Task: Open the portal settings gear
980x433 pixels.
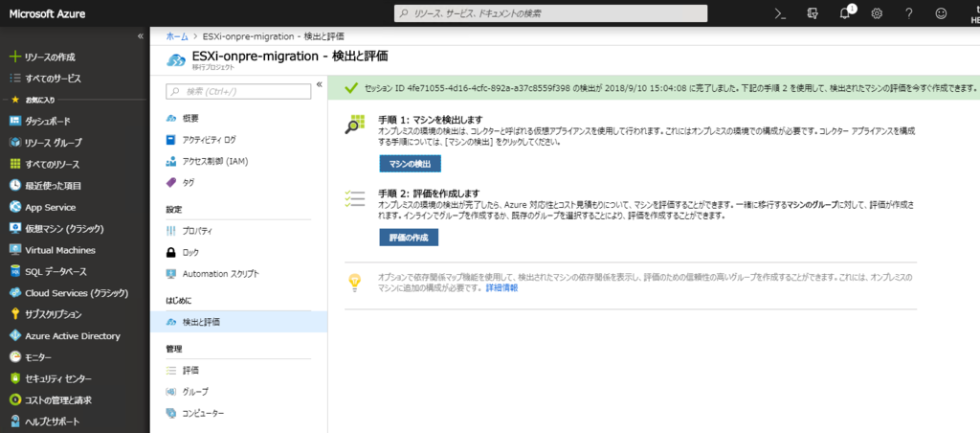Action: click(877, 13)
